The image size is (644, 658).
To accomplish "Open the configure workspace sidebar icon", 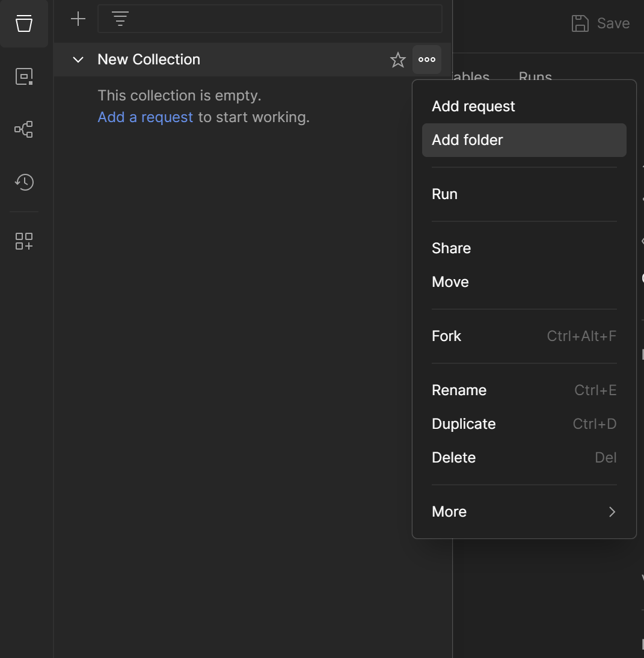I will 24,241.
